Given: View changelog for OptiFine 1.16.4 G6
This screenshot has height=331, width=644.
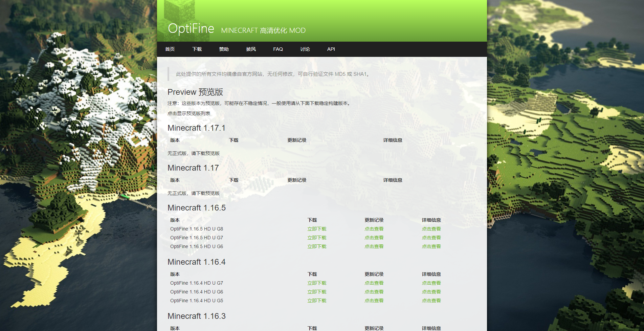Looking at the screenshot, I should click(374, 292).
